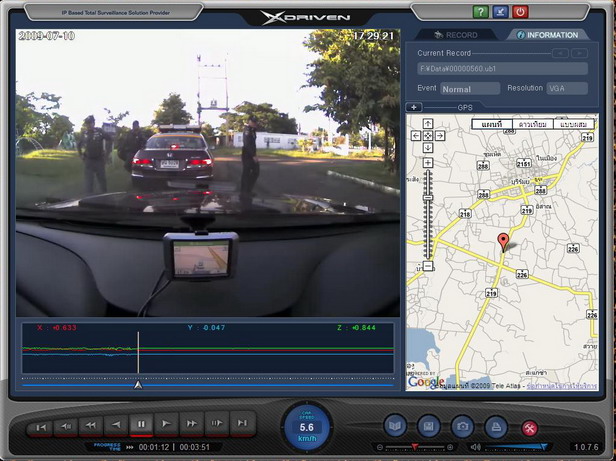Click the video date stamp 2009-07-10
Image resolution: width=616 pixels, height=461 pixels.
click(46, 36)
